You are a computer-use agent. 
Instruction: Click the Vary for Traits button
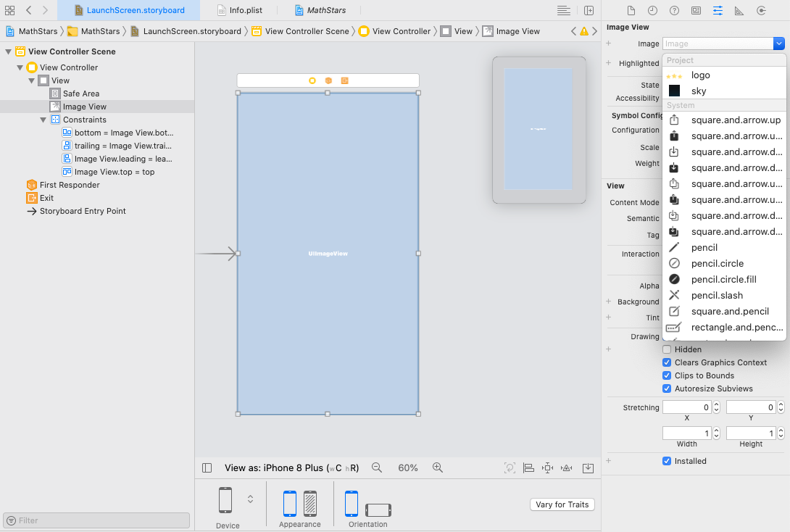(562, 504)
